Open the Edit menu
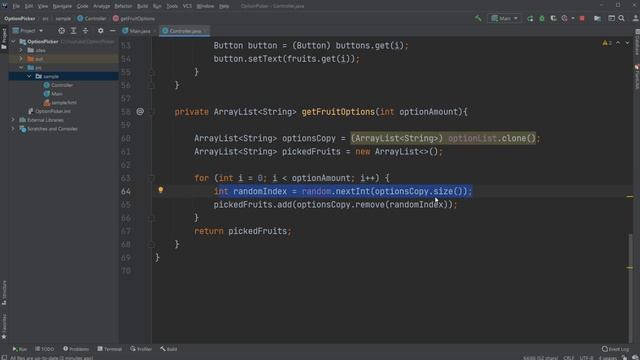The height and width of the screenshot is (360, 640). tap(29, 6)
